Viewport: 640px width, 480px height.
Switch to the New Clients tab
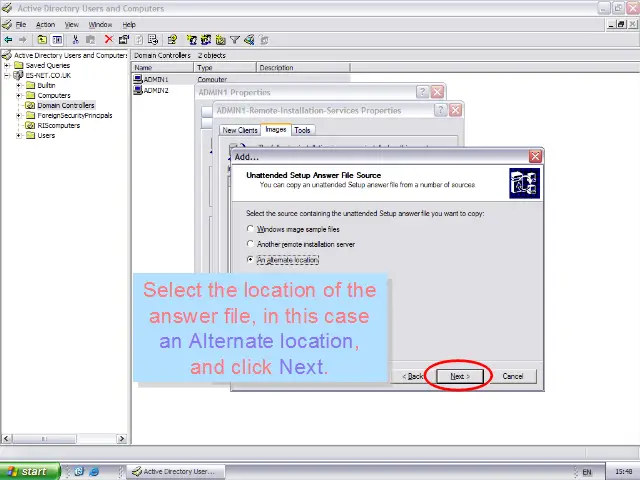click(240, 130)
